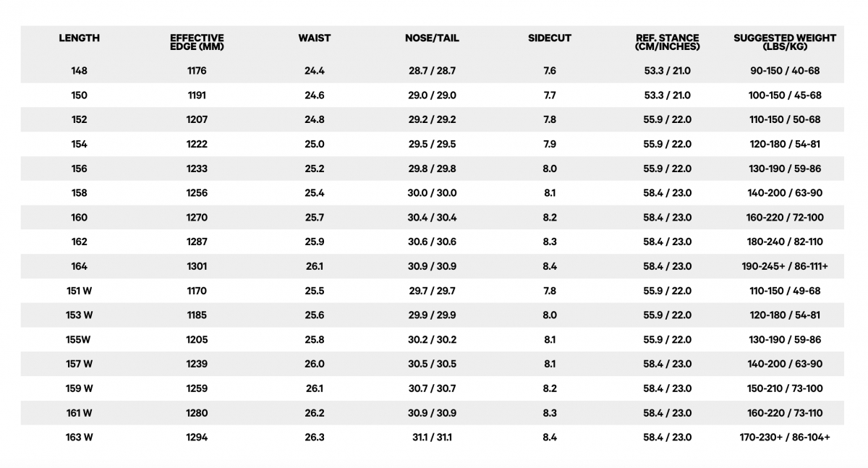Select the 148 length row label
The height and width of the screenshot is (468, 868).
click(x=80, y=71)
